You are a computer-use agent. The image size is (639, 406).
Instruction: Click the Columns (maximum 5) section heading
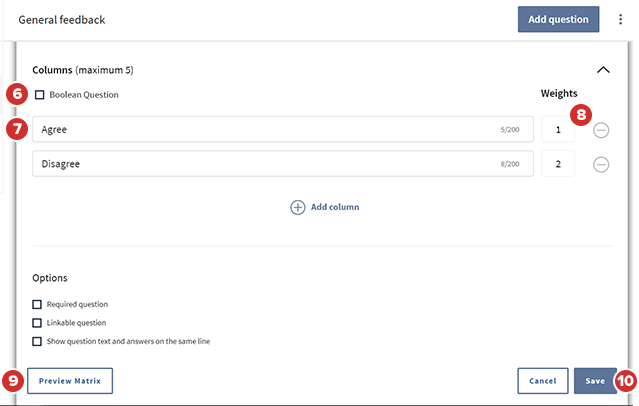[x=82, y=70]
